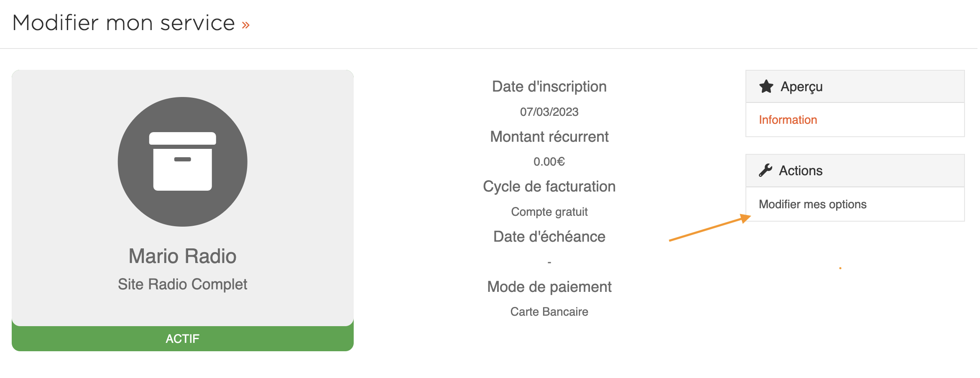Click the Modifier mon service heading

[x=124, y=23]
